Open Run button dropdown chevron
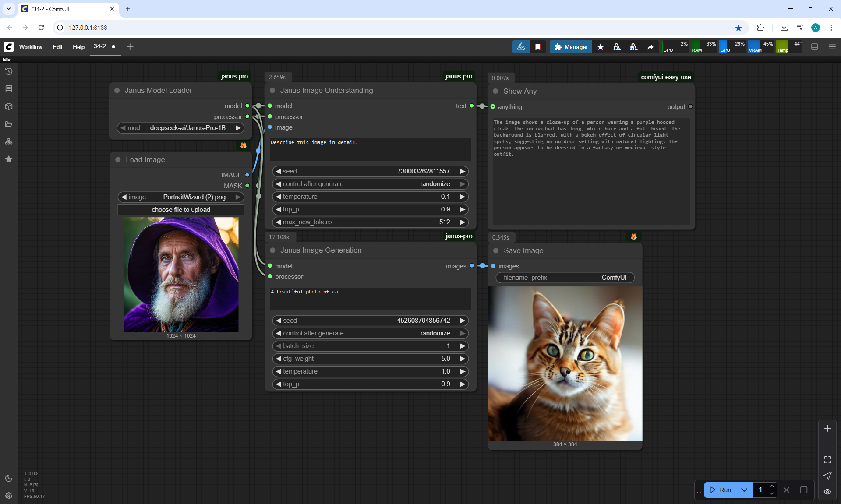Screen dimensions: 841x504 [x=744, y=490]
